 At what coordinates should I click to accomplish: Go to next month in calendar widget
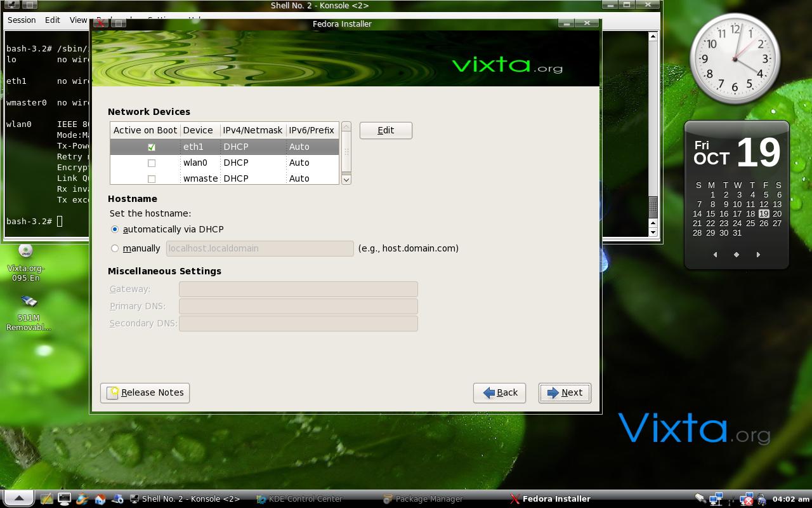pyautogui.click(x=758, y=255)
